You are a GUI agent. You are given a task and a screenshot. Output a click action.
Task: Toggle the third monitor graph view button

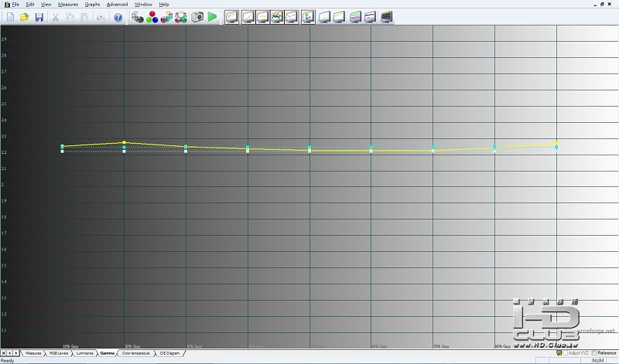(x=262, y=17)
